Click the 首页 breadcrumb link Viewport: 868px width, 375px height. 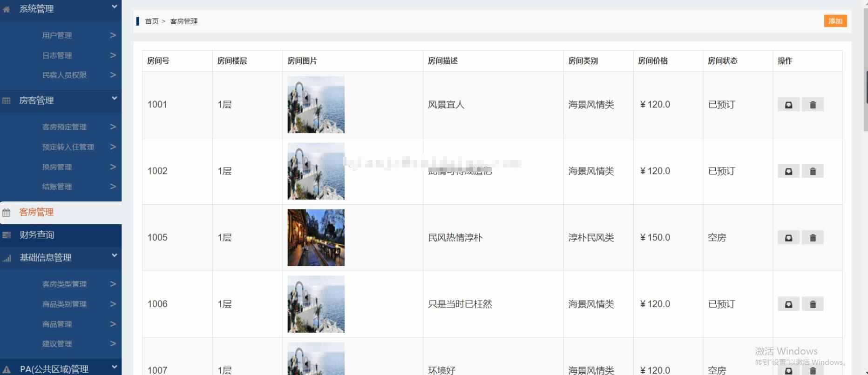pyautogui.click(x=152, y=21)
